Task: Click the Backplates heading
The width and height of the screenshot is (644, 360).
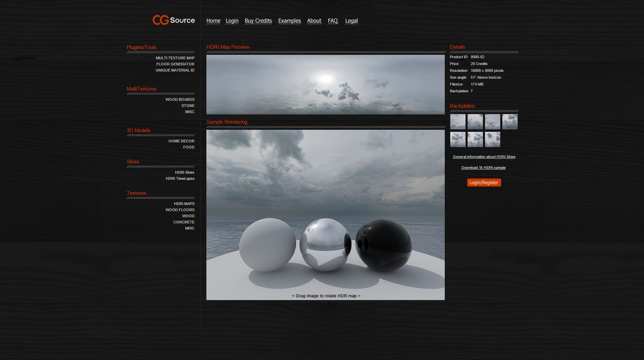Action: (x=462, y=106)
